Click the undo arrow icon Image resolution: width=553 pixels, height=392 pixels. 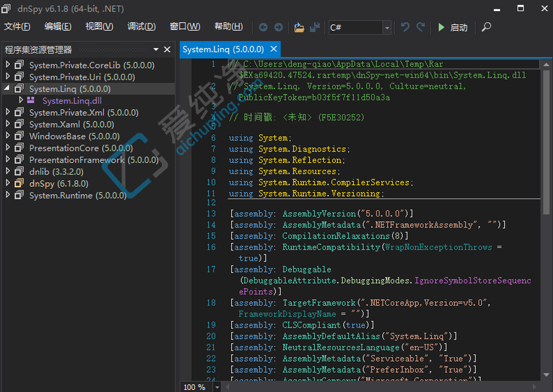click(x=406, y=27)
